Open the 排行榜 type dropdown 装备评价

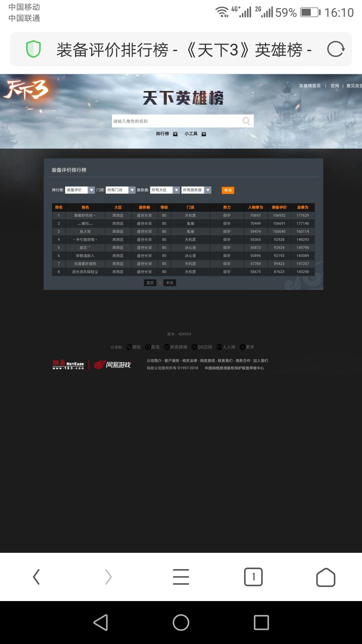[x=80, y=190]
